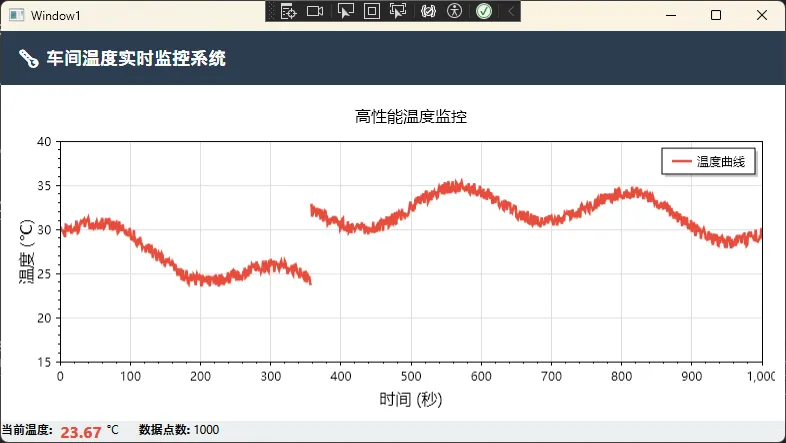The width and height of the screenshot is (786, 443).
Task: Click the debug toolbar's dotted drag handle
Action: point(272,11)
